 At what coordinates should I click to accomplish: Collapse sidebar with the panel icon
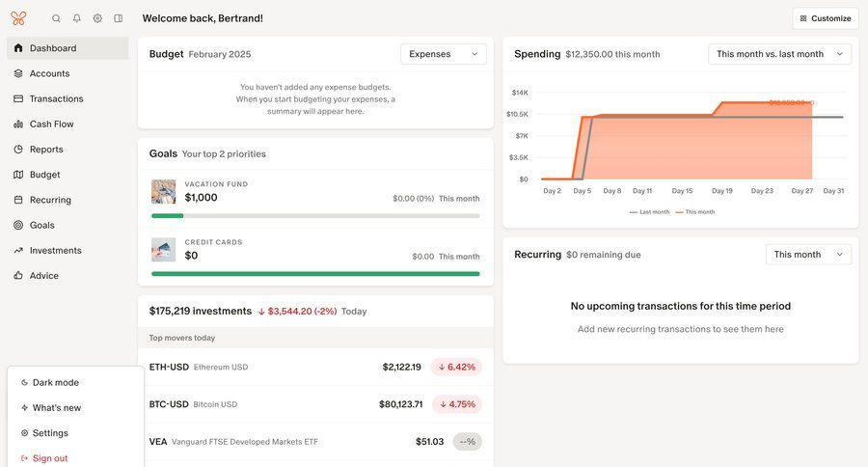click(x=119, y=18)
